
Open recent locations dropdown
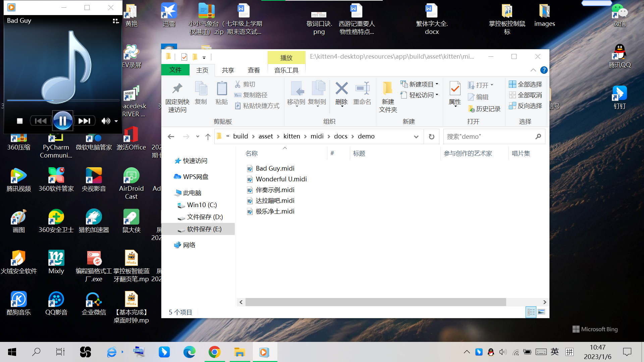(198, 136)
